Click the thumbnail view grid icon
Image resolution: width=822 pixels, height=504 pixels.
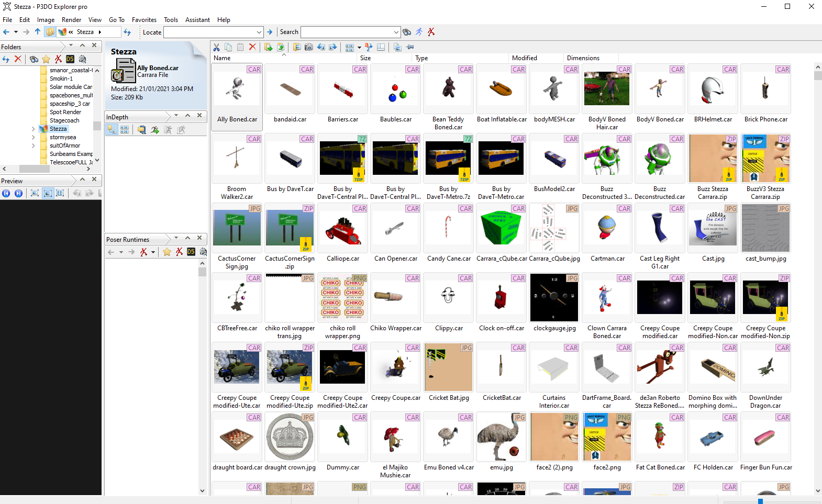(x=350, y=47)
